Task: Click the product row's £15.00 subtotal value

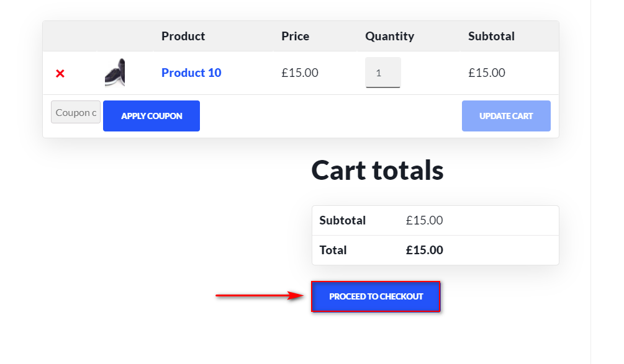Action: tap(487, 73)
